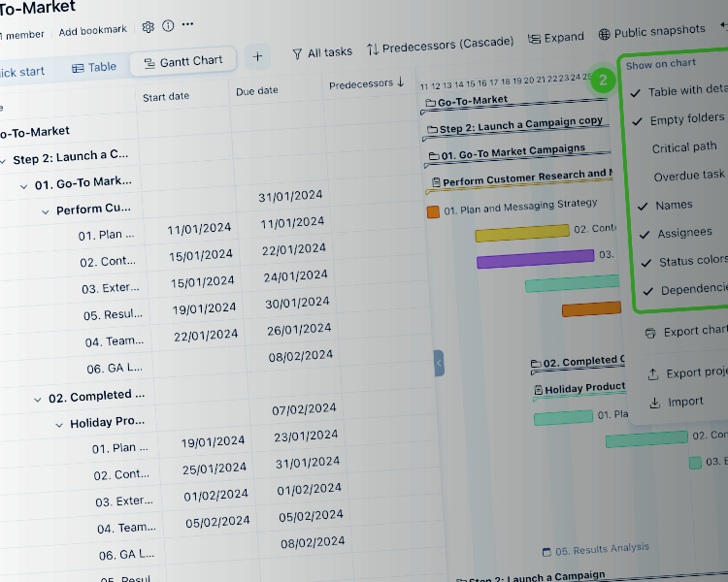Click the purple task bar in the Gantt
The height and width of the screenshot is (582, 728).
tap(535, 258)
